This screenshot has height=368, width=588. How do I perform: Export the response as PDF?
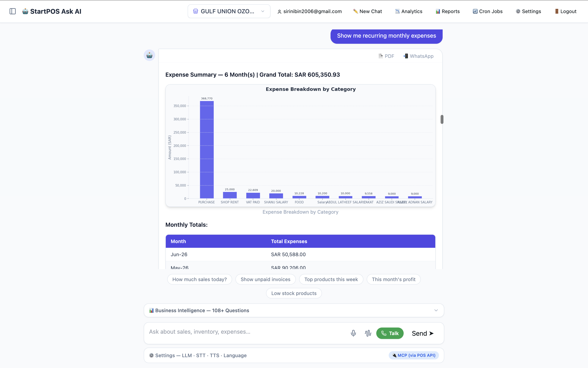(386, 56)
